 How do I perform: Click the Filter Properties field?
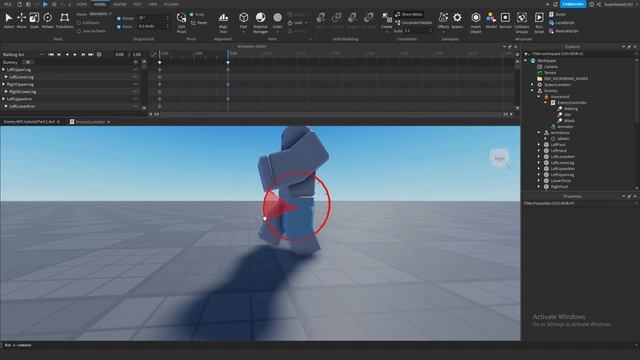click(x=580, y=203)
